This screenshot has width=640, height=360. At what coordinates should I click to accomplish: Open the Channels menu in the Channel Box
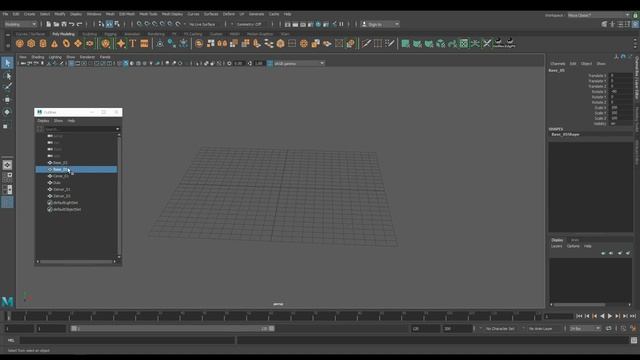click(558, 64)
